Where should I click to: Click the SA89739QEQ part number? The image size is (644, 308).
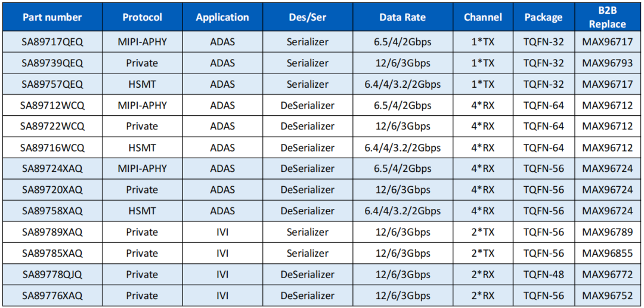coord(52,63)
